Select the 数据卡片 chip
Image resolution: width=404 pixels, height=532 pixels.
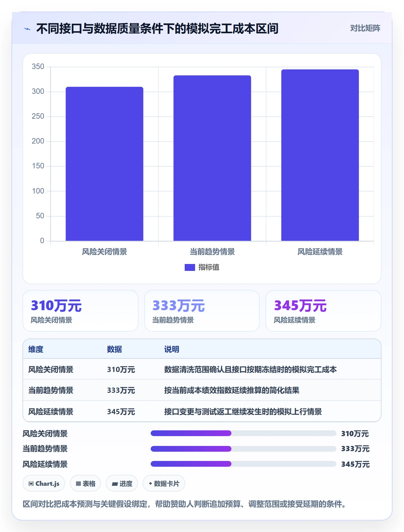(x=164, y=483)
